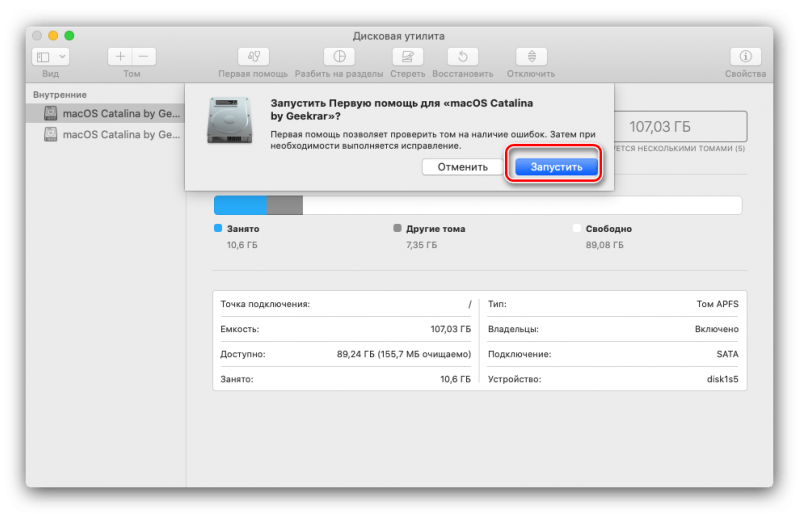Screen dimensions: 800x514
Task: Select first macOS Catalina by Ge... volume
Action: 106,113
